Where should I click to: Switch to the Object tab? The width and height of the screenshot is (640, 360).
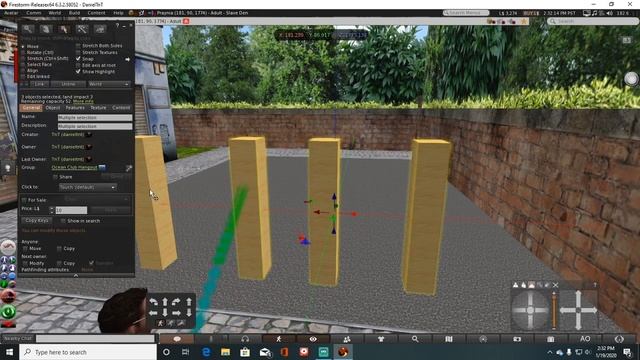[53, 108]
